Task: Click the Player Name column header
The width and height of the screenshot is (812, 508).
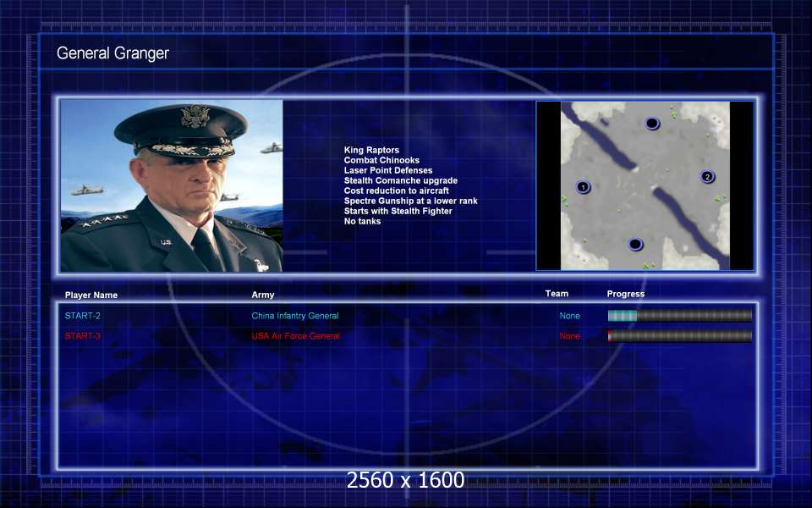Action: [x=91, y=295]
